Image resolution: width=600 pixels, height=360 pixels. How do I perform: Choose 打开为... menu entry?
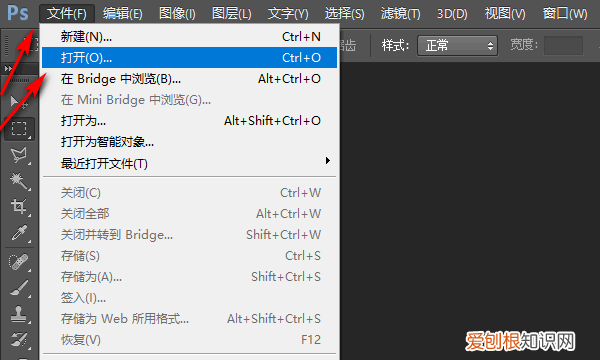tap(189, 121)
